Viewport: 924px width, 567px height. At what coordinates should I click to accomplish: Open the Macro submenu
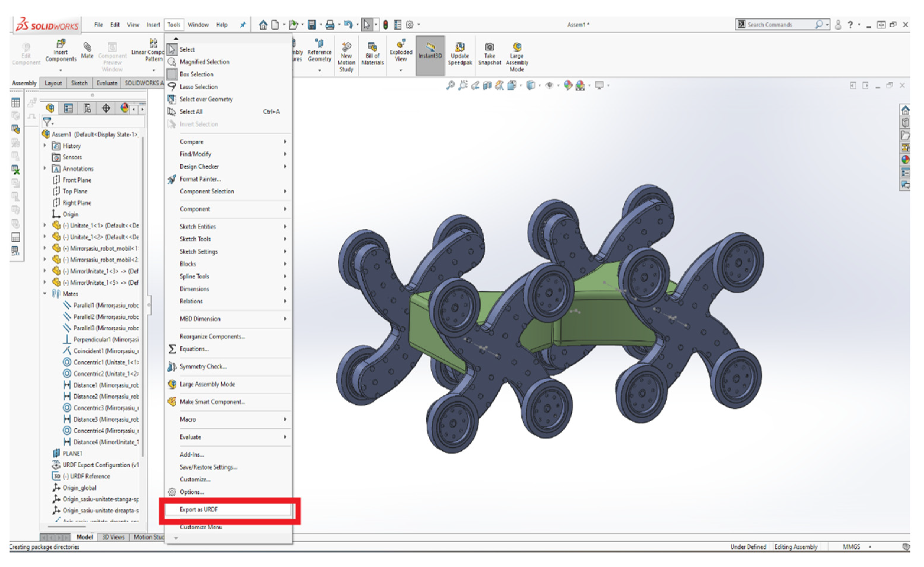(x=188, y=420)
